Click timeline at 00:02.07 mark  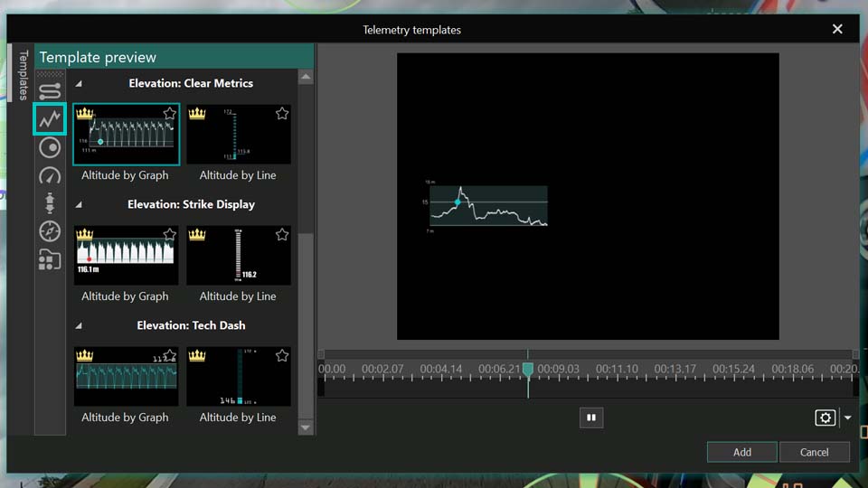[382, 369]
